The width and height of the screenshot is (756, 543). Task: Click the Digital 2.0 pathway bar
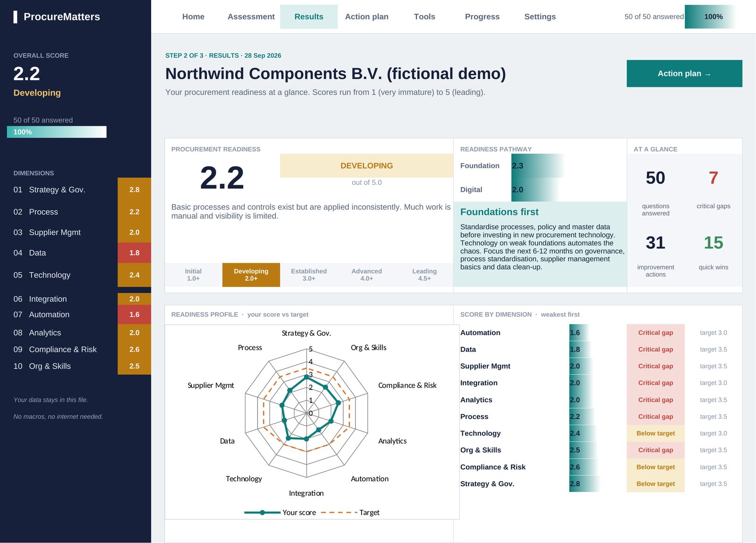pos(535,190)
